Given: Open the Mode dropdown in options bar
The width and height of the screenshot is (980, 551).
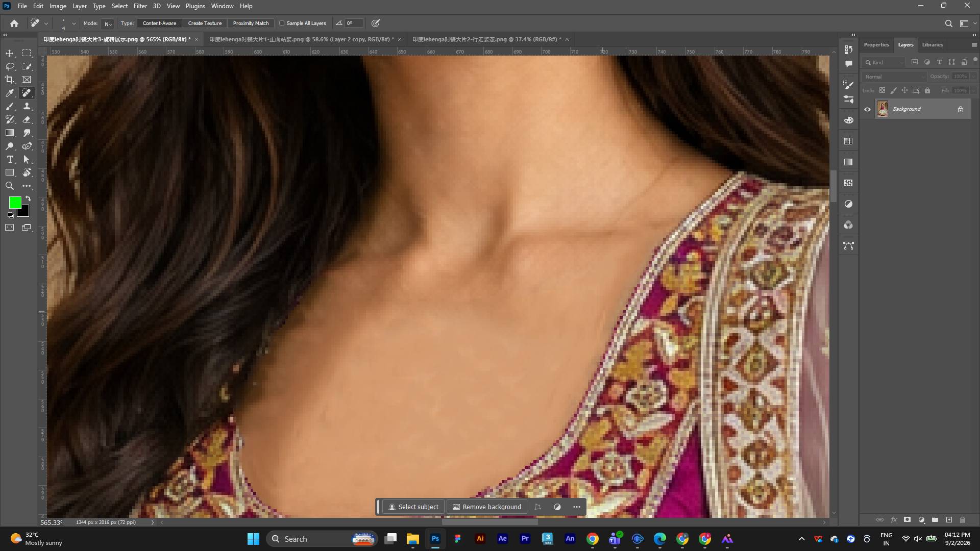Looking at the screenshot, I should [107, 23].
